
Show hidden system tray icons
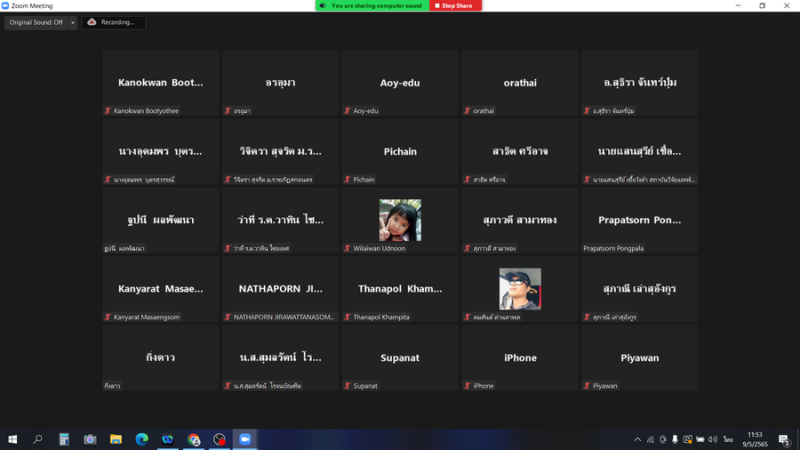coord(637,439)
